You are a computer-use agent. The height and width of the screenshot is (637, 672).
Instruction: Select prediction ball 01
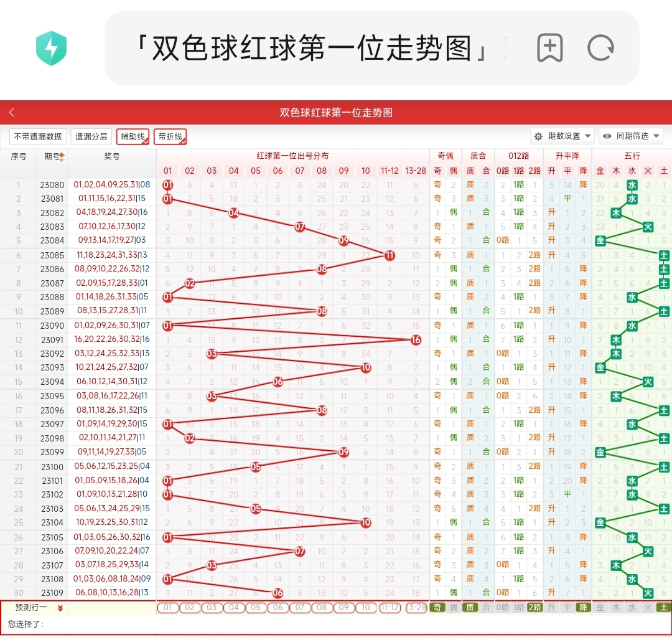(x=167, y=607)
